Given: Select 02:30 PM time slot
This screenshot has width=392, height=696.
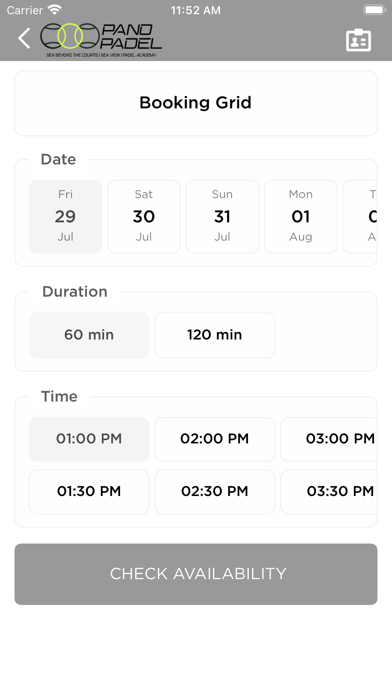Looking at the screenshot, I should (x=215, y=491).
